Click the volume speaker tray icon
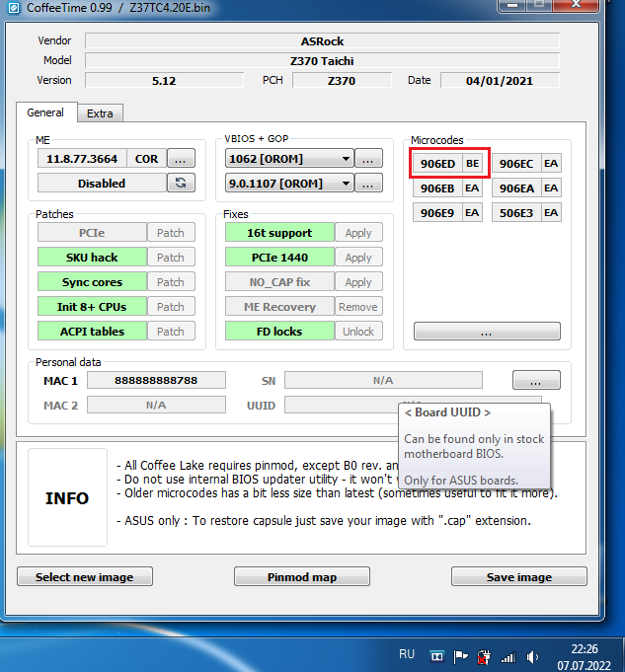The width and height of the screenshot is (625, 672). [532, 656]
